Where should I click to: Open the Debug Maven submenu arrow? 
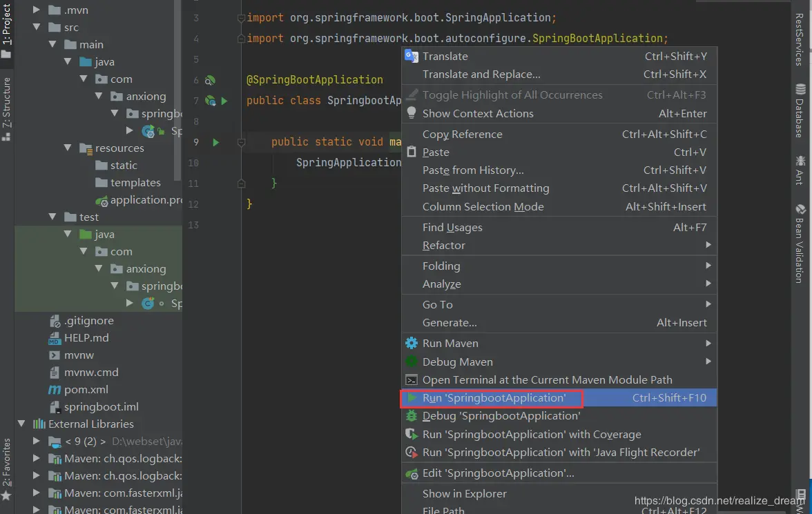pyautogui.click(x=708, y=362)
